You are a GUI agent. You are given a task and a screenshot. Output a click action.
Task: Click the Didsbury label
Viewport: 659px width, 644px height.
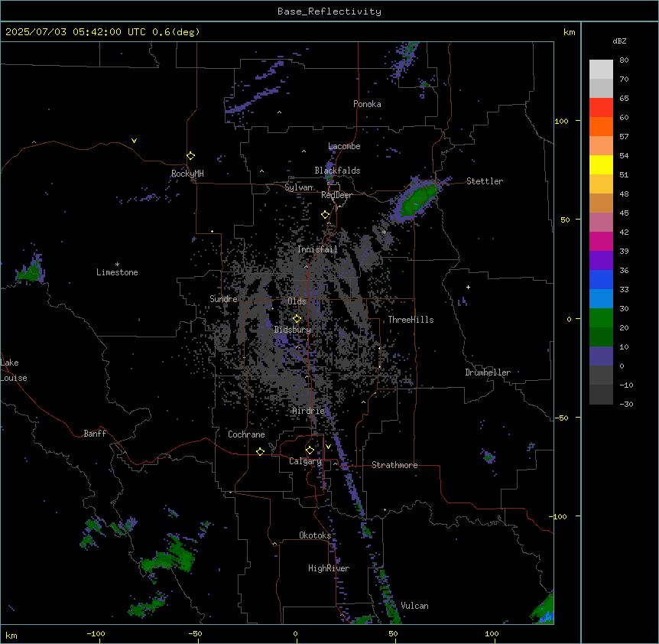pyautogui.click(x=293, y=330)
